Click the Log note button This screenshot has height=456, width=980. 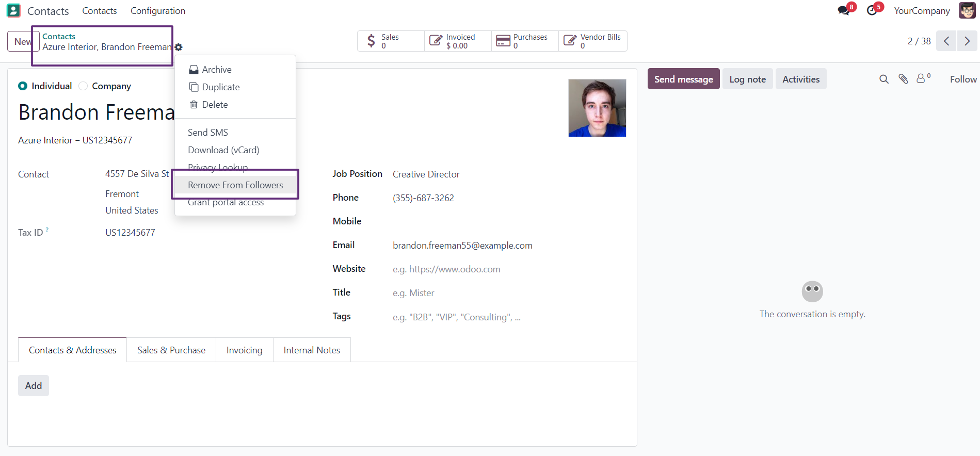coord(747,79)
